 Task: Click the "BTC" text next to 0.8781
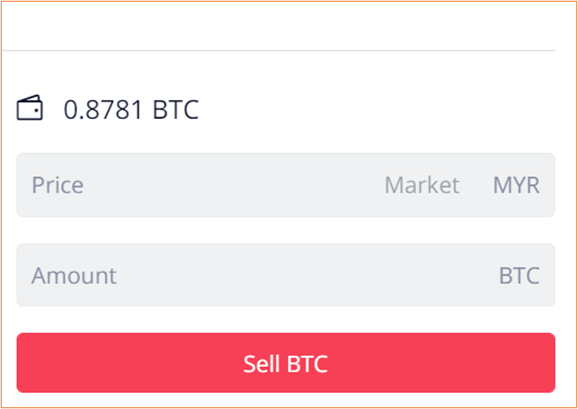(x=176, y=109)
